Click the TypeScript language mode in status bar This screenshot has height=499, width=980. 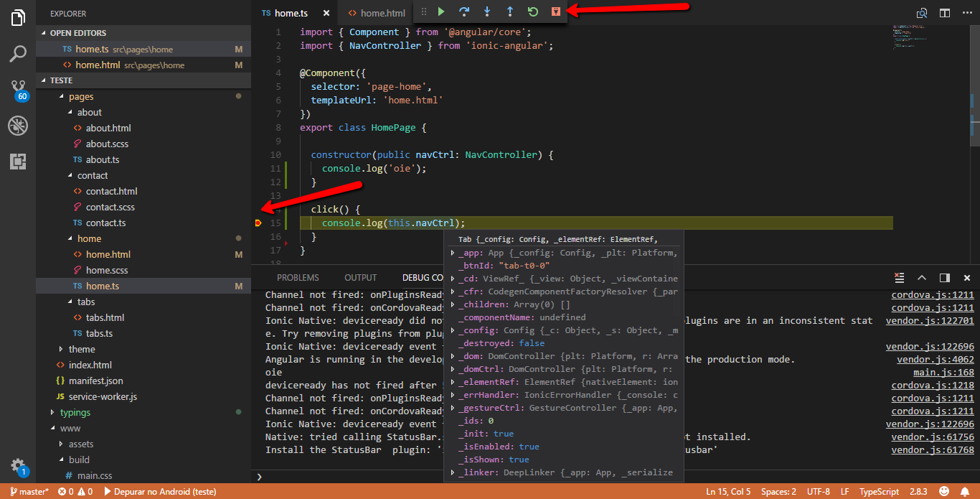pyautogui.click(x=879, y=492)
